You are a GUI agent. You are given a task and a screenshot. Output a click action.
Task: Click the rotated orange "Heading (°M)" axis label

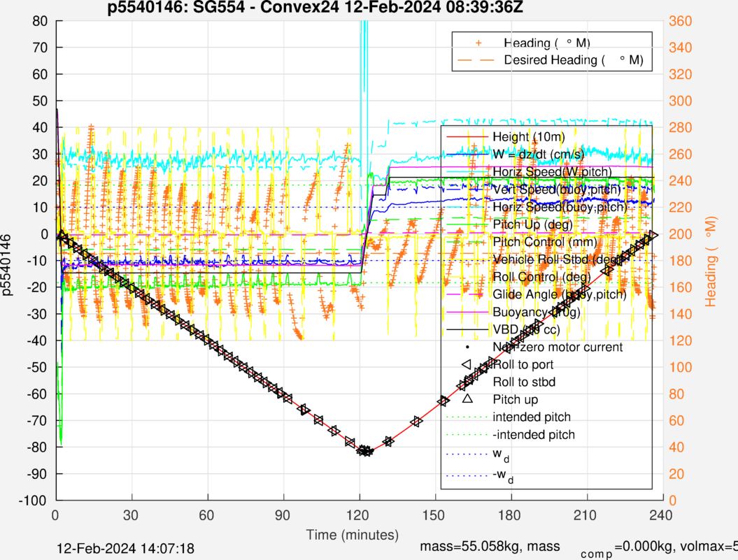click(711, 261)
